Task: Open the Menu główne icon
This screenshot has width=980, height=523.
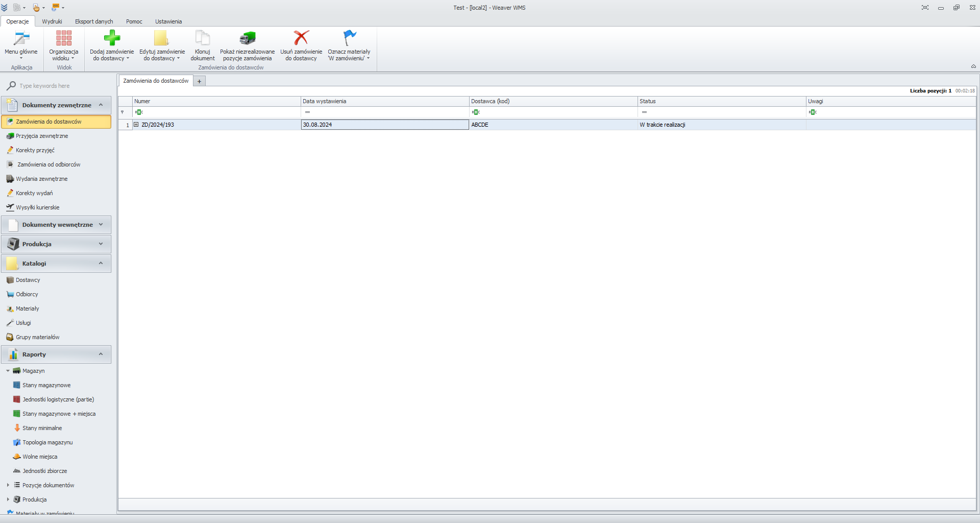Action: pos(21,38)
